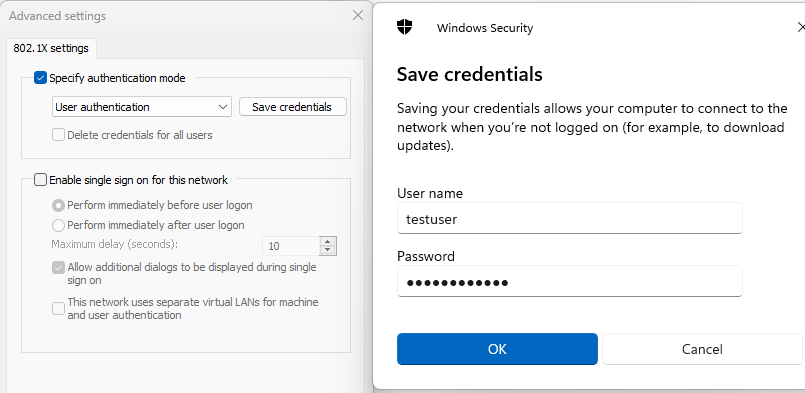Focus the Password input field
Screen dimensions: 805x393
[x=569, y=282]
